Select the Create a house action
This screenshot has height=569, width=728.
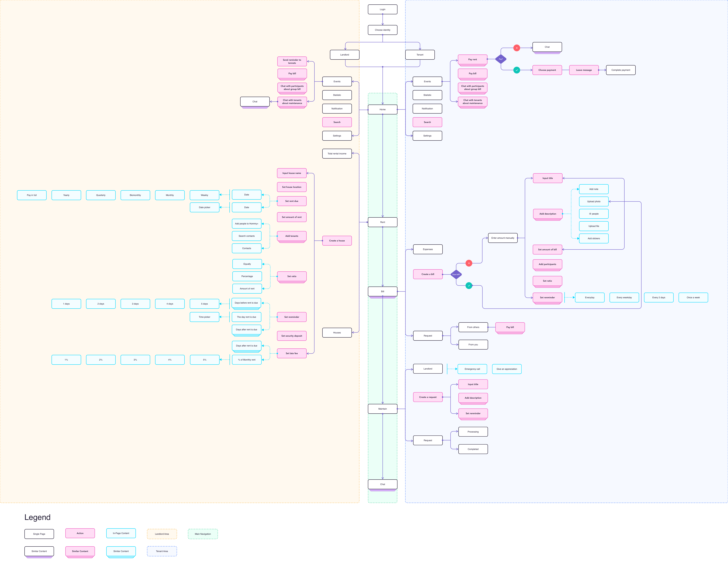[337, 241]
